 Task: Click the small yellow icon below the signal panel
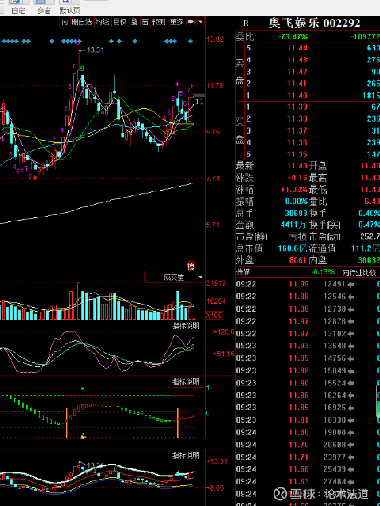tap(83, 436)
